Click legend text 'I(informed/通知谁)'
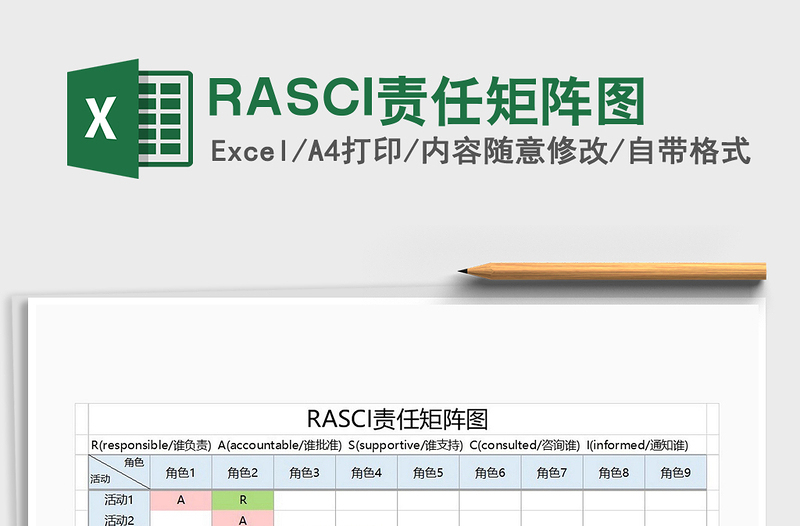 coord(637,445)
